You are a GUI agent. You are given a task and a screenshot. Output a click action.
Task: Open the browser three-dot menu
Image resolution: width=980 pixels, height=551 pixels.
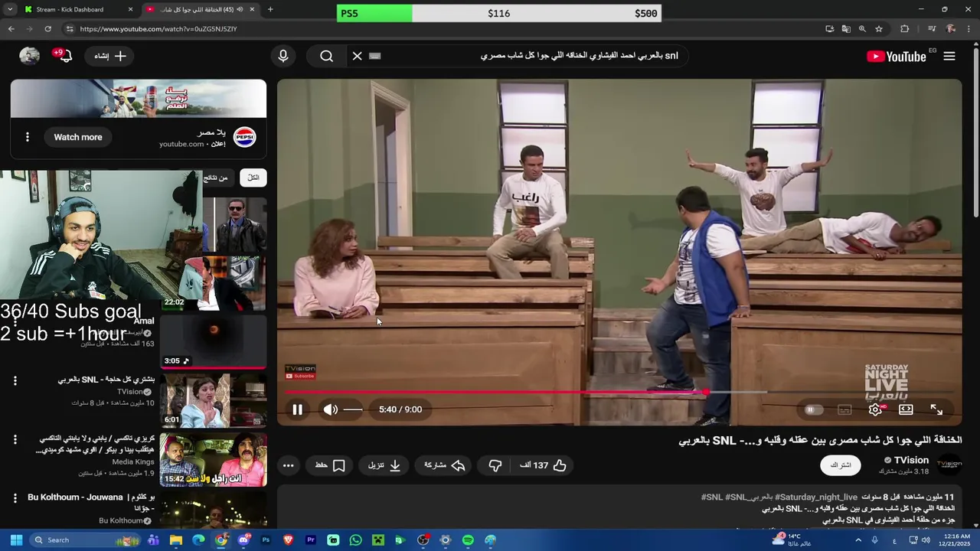[x=969, y=28]
